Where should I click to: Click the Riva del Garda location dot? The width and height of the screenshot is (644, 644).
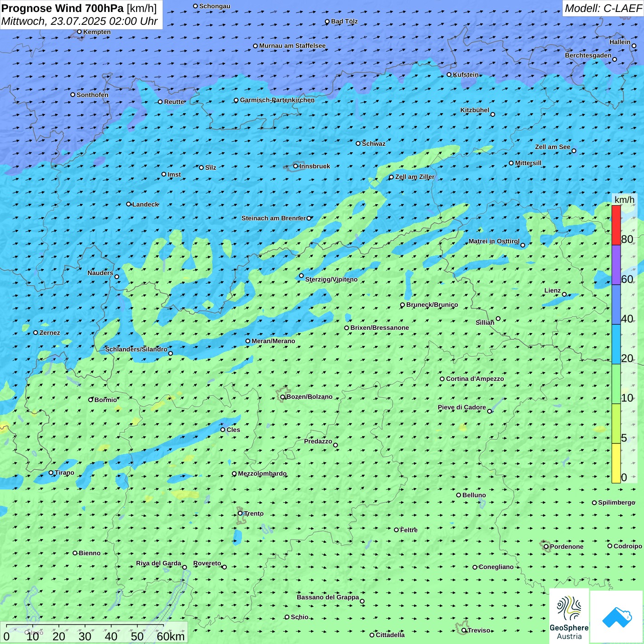(184, 567)
